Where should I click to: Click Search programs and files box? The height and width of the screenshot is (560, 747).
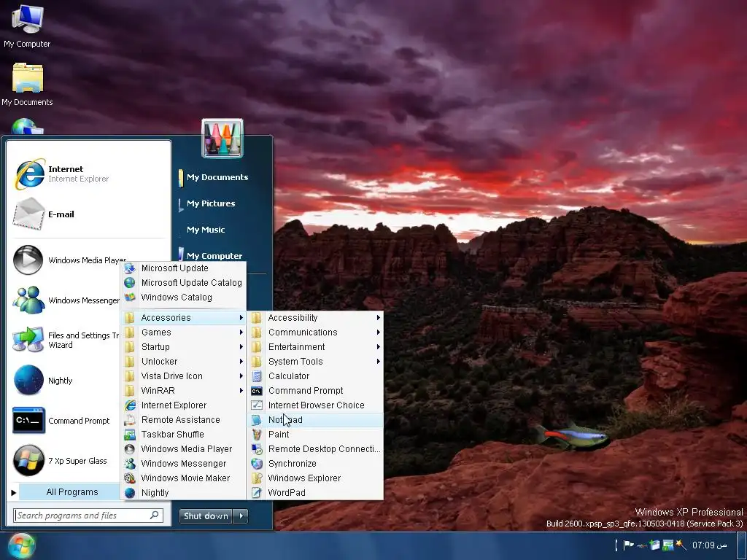tap(88, 516)
